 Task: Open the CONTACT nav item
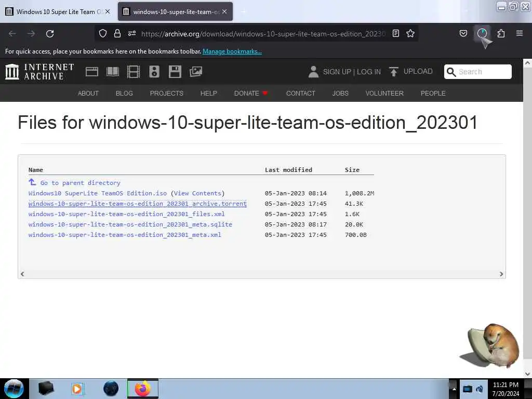301,94
